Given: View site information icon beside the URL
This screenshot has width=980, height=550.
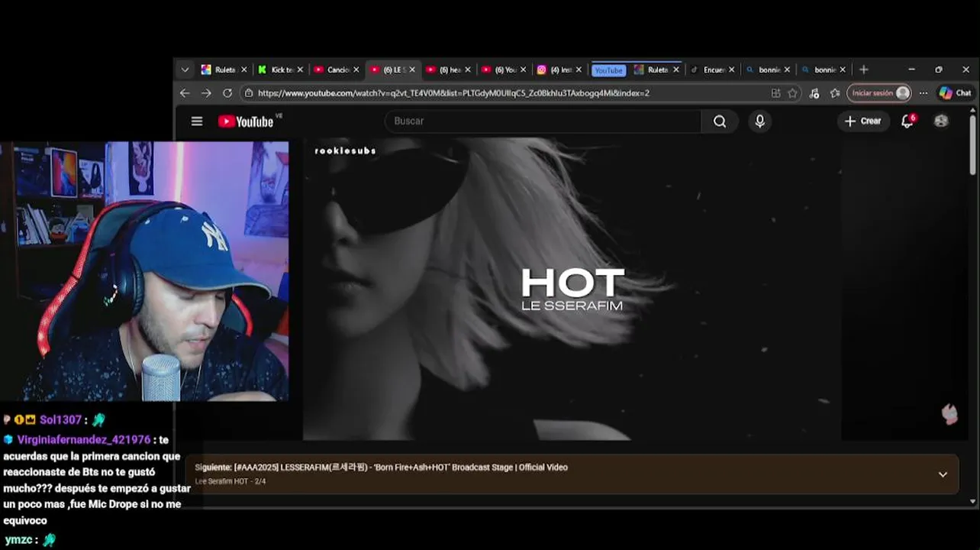Looking at the screenshot, I should tap(249, 93).
